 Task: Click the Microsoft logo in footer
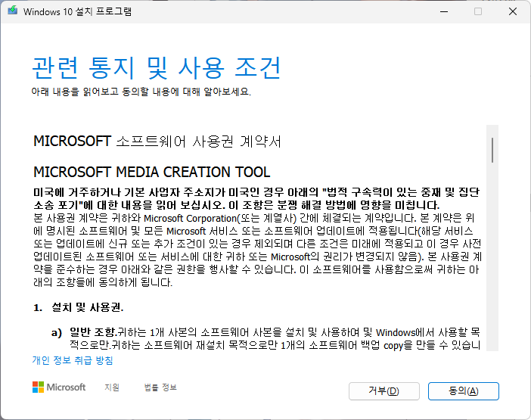tap(59, 387)
